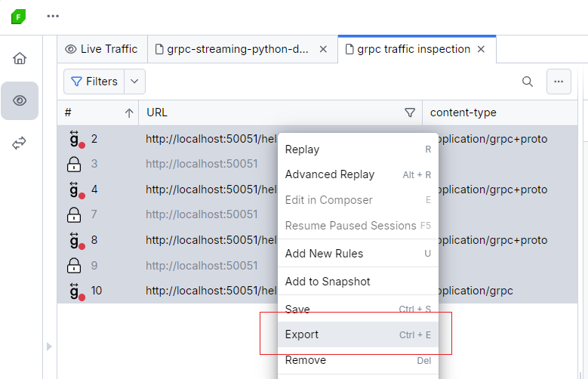The width and height of the screenshot is (588, 379).
Task: Click the gRPC icon on row 2
Action: click(x=77, y=139)
